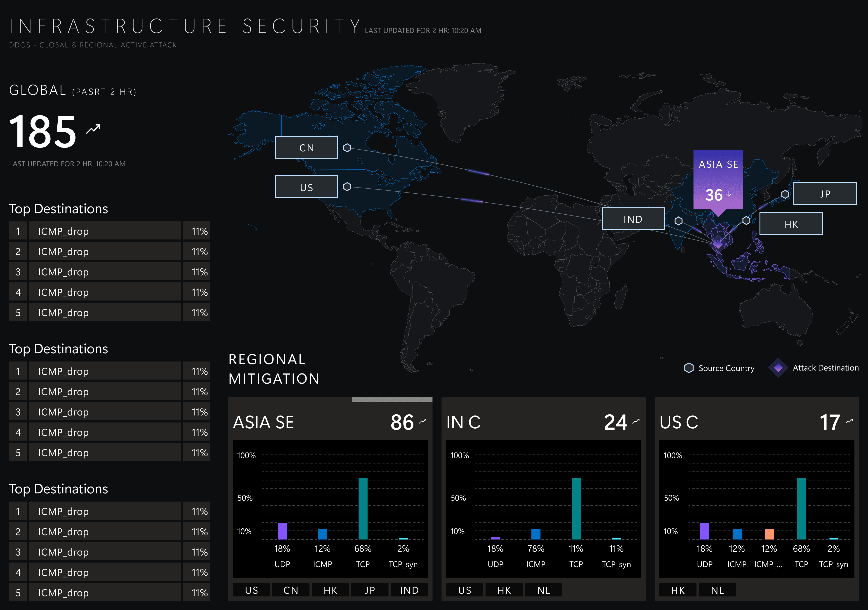
Task: Click the orange ICMP bar in US C chart
Action: [769, 534]
